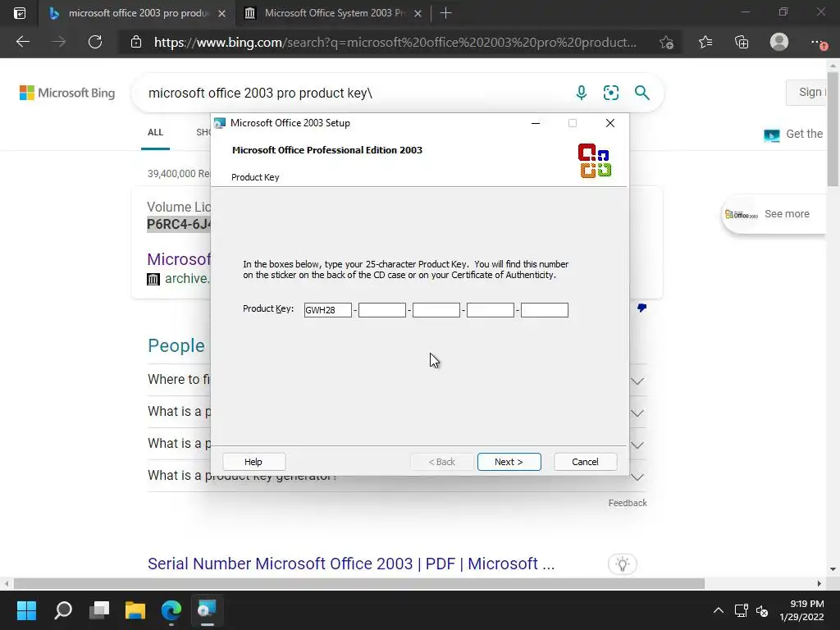The height and width of the screenshot is (630, 840).
Task: Click the muted volume tray icon
Action: coord(762,610)
